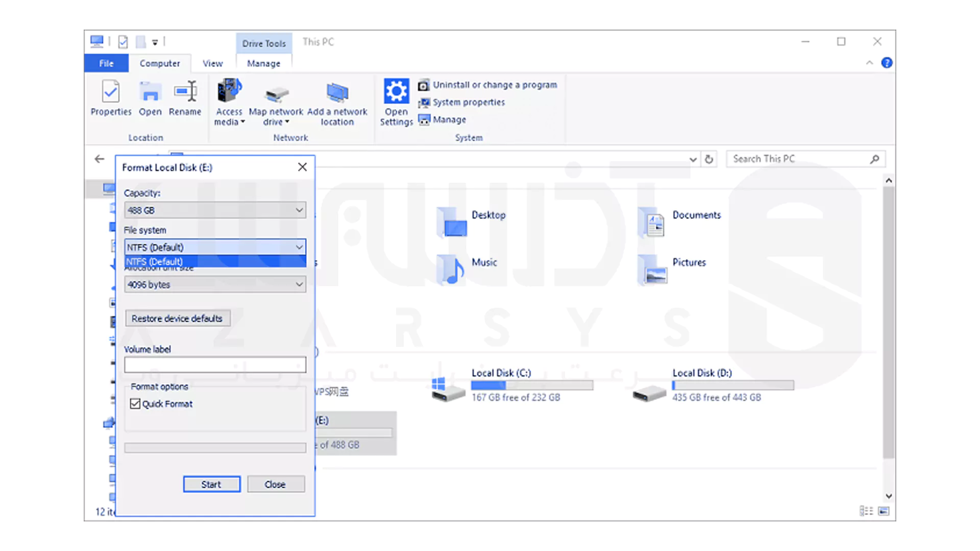The height and width of the screenshot is (551, 980).
Task: Click the Restore device defaults button
Action: click(177, 318)
